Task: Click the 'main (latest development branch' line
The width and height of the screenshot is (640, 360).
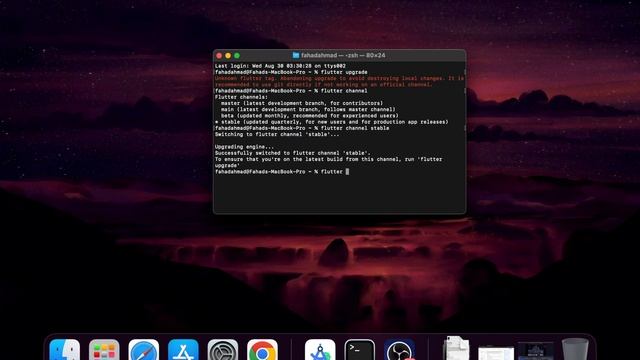Action: click(x=308, y=109)
